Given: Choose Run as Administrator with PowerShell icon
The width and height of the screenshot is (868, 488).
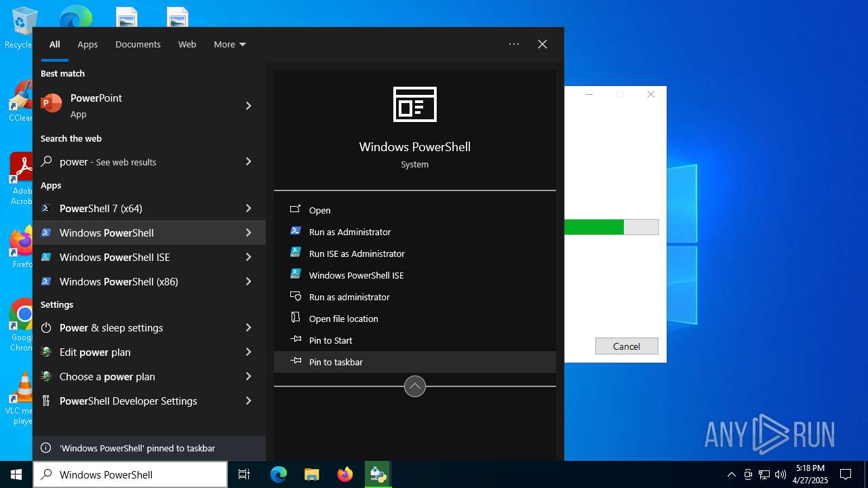Looking at the screenshot, I should coord(415,232).
